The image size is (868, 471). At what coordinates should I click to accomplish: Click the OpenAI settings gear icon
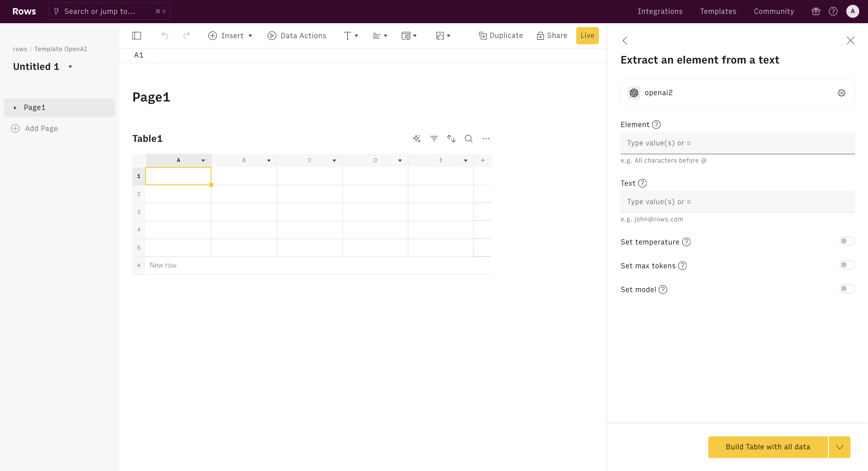coord(841,93)
